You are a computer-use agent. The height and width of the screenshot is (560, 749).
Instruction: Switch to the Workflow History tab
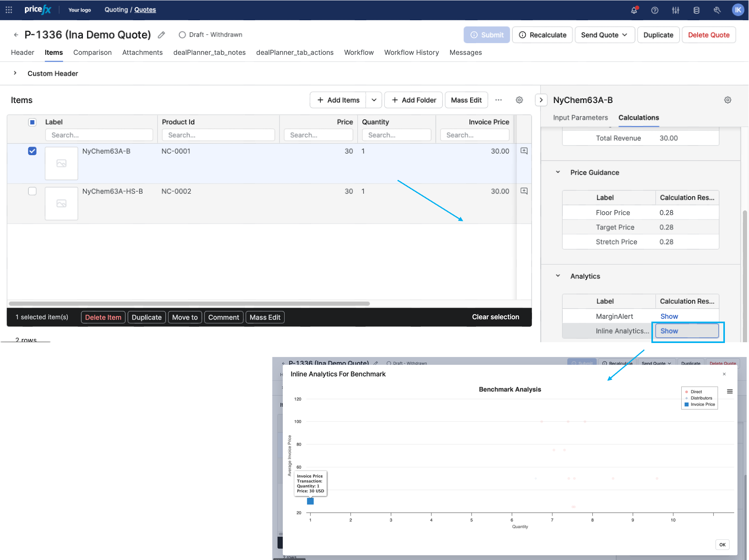[x=411, y=52]
